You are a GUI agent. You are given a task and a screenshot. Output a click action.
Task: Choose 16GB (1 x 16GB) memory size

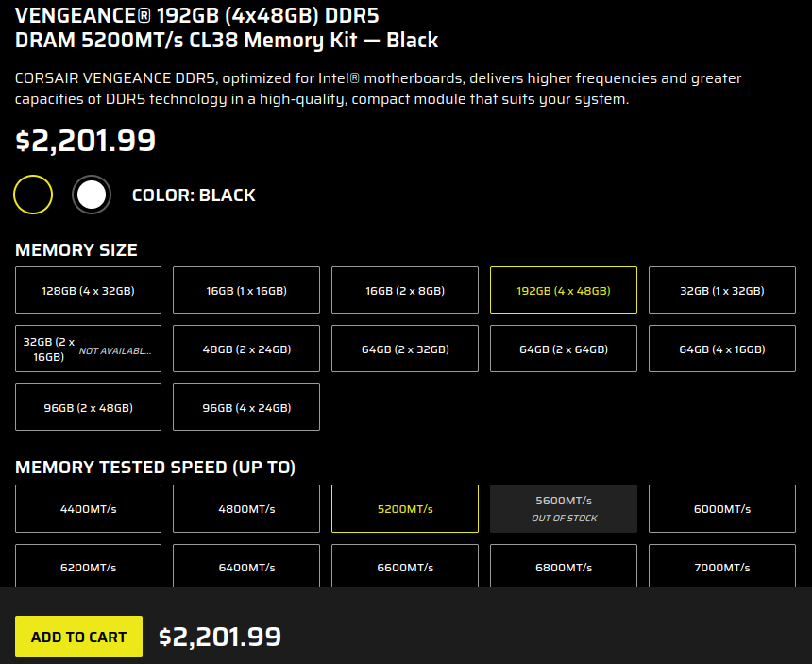tap(246, 290)
